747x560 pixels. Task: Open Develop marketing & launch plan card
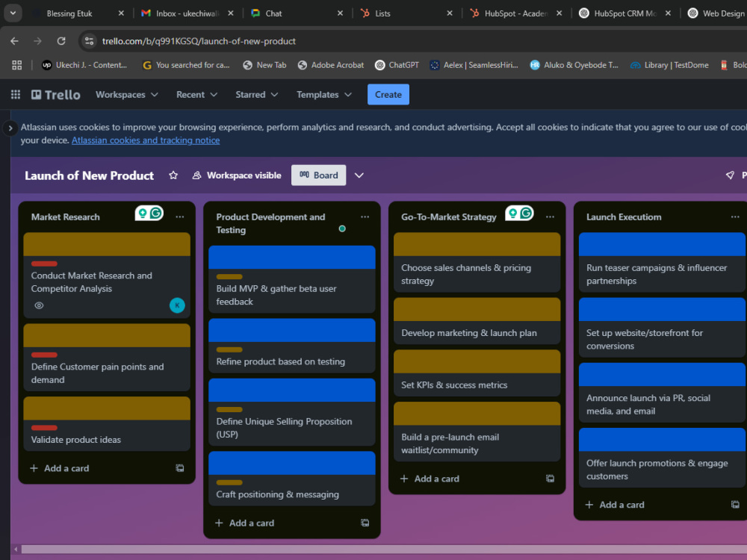tap(477, 321)
